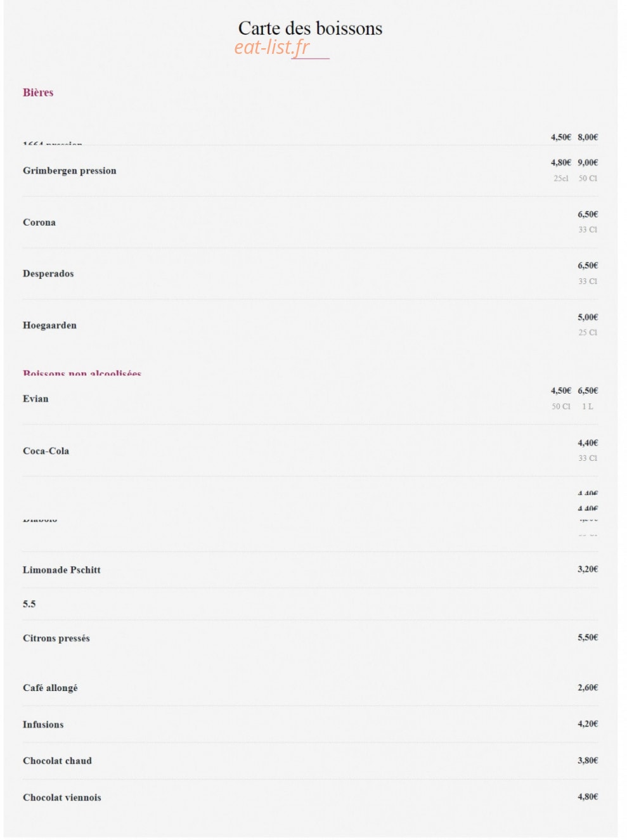Click the Café allongé item
The width and height of the screenshot is (627, 840).
(50, 688)
